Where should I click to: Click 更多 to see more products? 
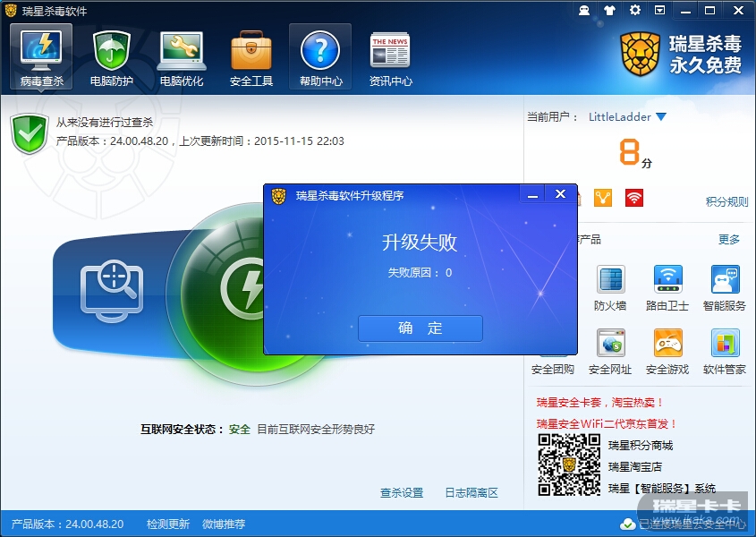729,239
